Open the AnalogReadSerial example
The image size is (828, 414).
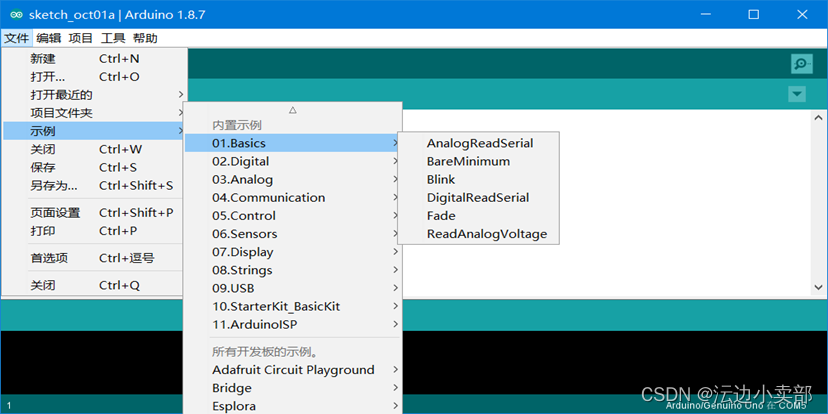click(478, 143)
